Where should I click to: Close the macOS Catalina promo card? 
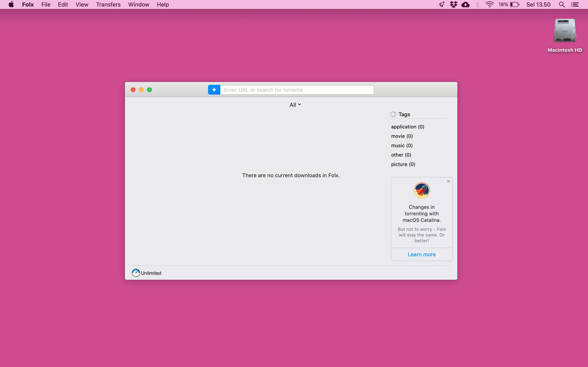click(449, 181)
